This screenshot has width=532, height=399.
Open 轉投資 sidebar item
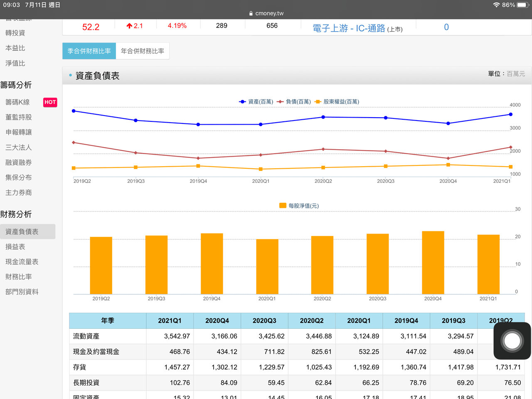[15, 33]
